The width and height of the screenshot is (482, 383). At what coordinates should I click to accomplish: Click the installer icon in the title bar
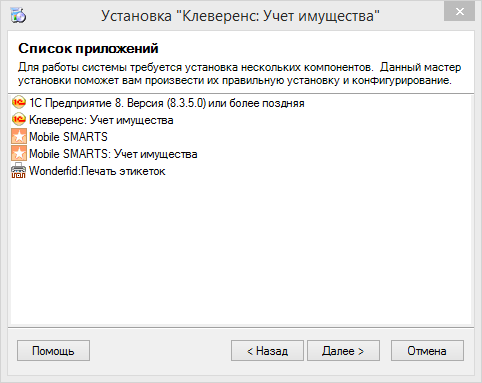pos(18,15)
